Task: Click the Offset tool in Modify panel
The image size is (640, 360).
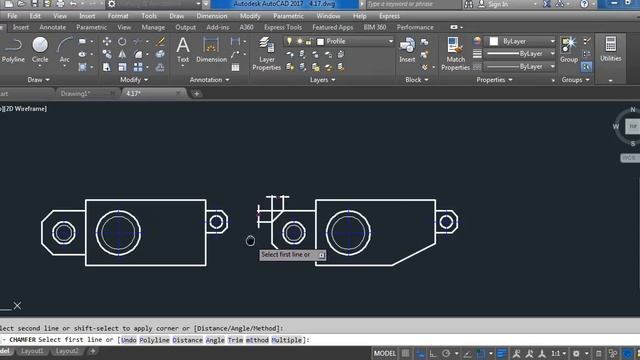Action: 160,67
